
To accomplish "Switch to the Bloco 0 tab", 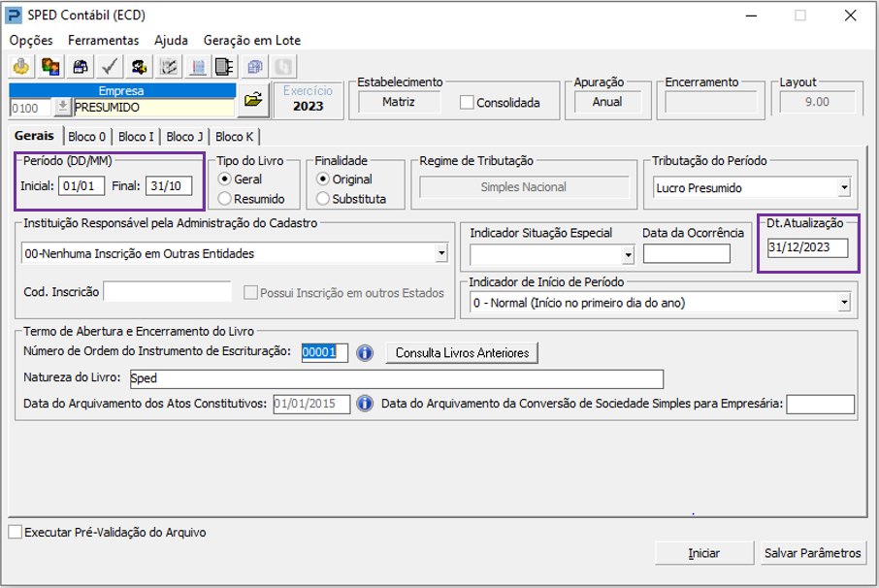I will pos(87,137).
